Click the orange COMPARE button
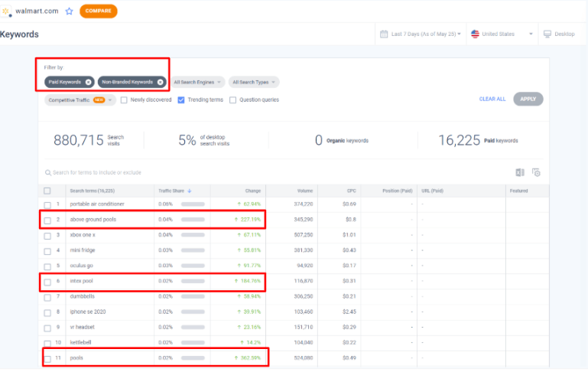The image size is (588, 372). [98, 11]
